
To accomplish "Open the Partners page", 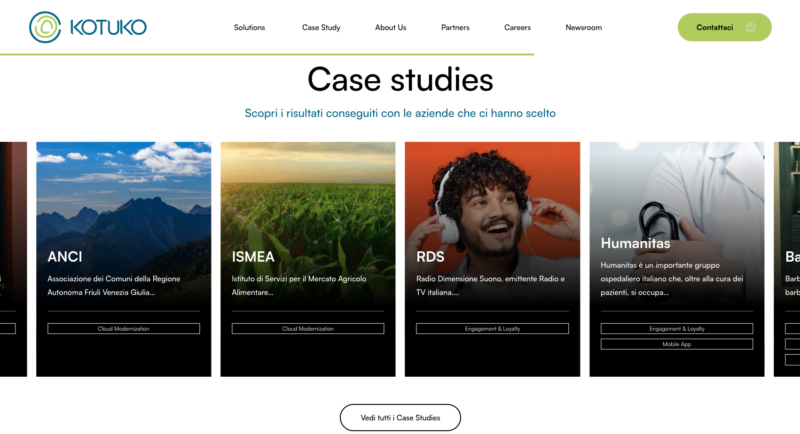I will click(455, 28).
